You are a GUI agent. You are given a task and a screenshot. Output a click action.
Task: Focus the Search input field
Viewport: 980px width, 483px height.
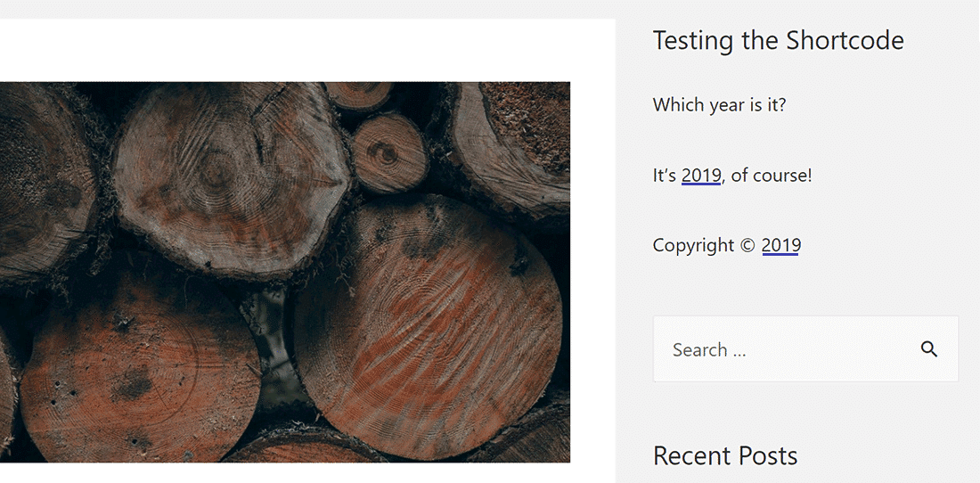coord(784,349)
